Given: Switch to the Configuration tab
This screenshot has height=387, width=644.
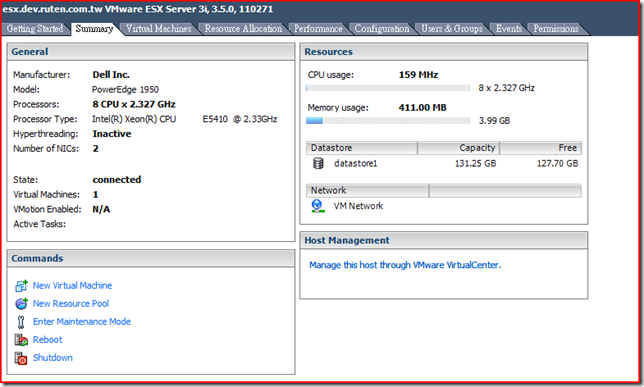Looking at the screenshot, I should [382, 29].
